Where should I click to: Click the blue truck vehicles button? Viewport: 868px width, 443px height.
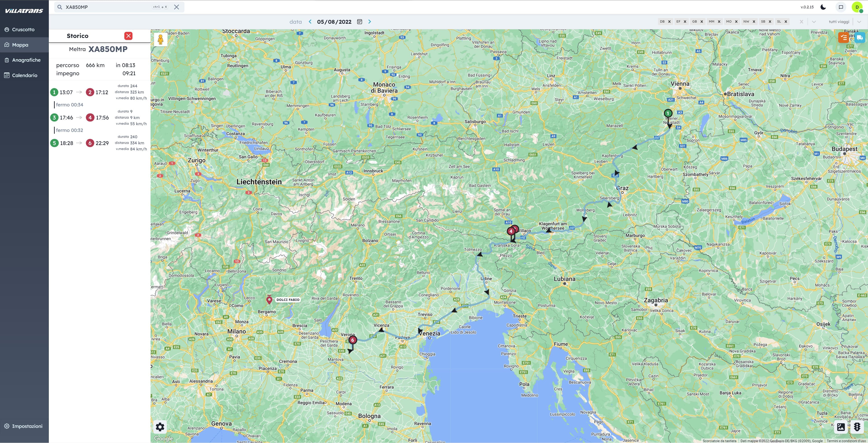860,38
